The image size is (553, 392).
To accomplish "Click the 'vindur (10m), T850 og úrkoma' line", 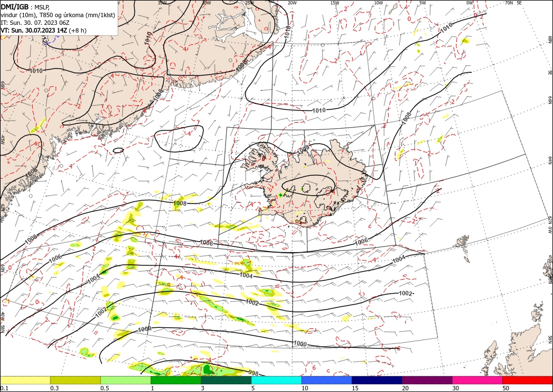I will coord(58,14).
